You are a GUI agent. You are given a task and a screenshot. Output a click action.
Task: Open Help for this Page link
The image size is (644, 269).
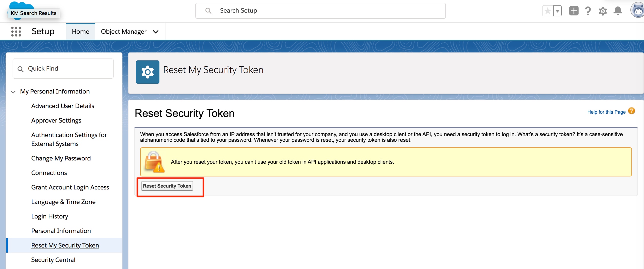[606, 112]
